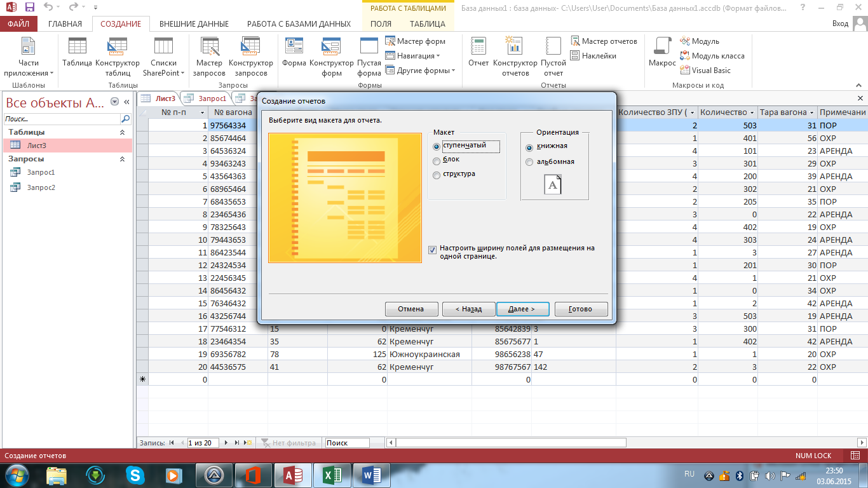Create a Пустая форма blank form

(x=369, y=57)
